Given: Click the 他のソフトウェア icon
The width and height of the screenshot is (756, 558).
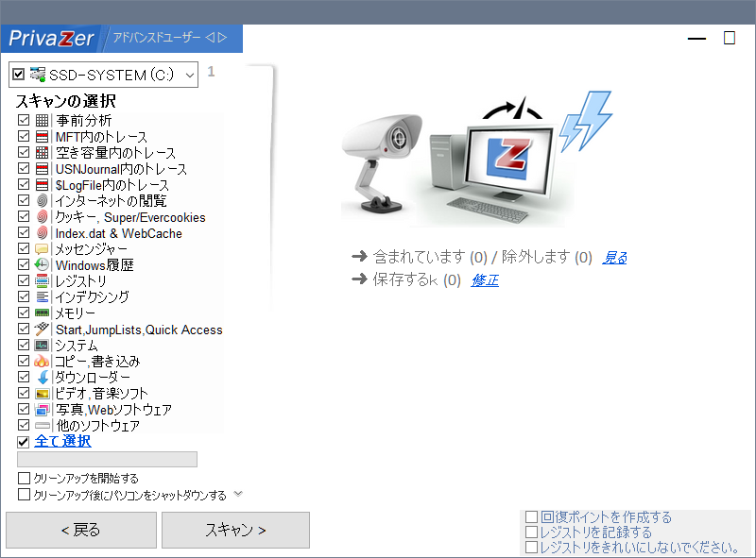Looking at the screenshot, I should [42, 425].
